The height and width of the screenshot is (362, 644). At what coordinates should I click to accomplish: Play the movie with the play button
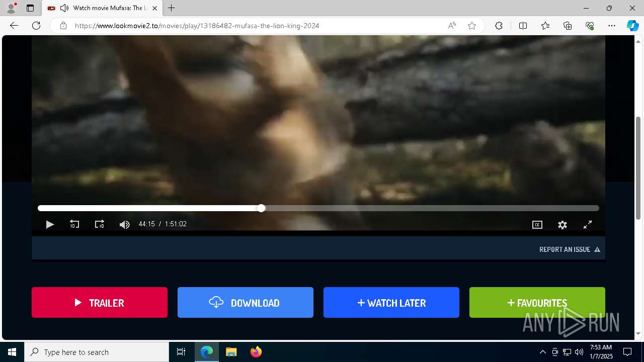click(50, 225)
